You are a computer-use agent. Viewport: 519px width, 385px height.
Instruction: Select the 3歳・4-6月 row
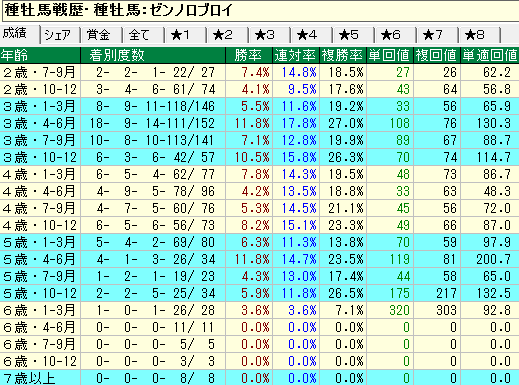coord(259,123)
